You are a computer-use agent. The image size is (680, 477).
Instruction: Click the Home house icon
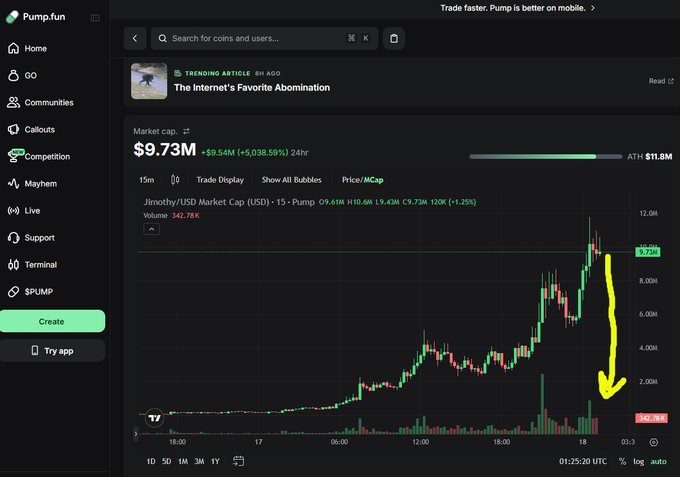(13, 48)
